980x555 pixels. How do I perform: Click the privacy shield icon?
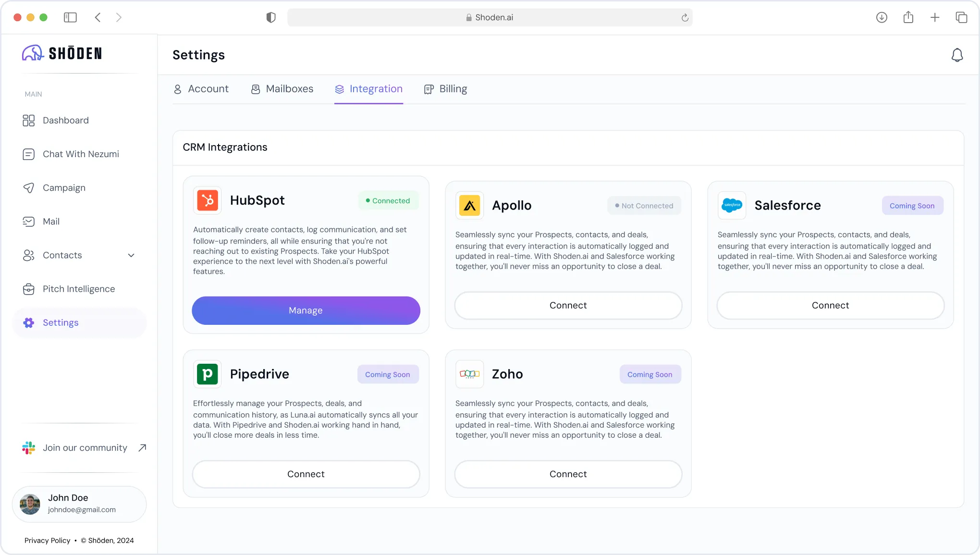coord(271,17)
